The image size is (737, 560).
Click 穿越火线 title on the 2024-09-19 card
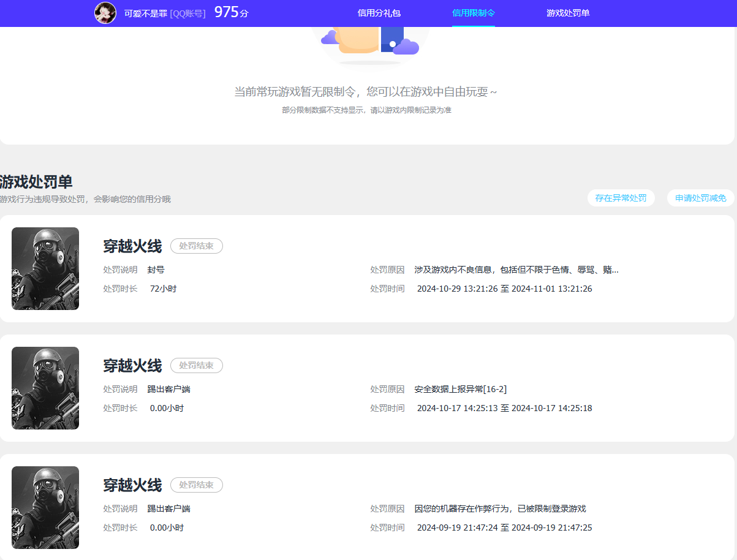(x=132, y=485)
